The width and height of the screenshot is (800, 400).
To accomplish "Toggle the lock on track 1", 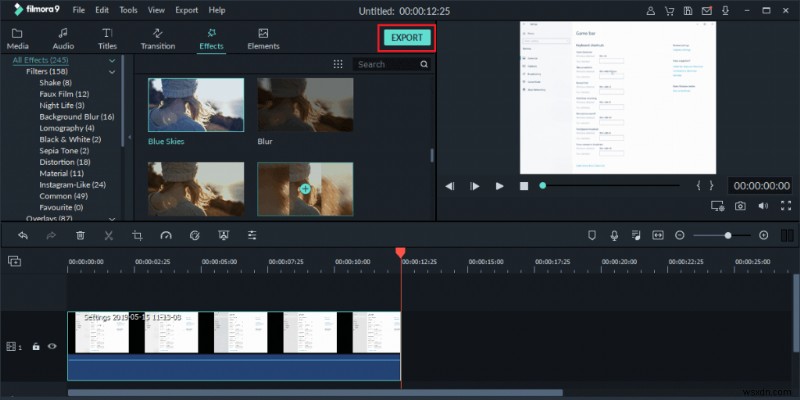I will (x=36, y=346).
